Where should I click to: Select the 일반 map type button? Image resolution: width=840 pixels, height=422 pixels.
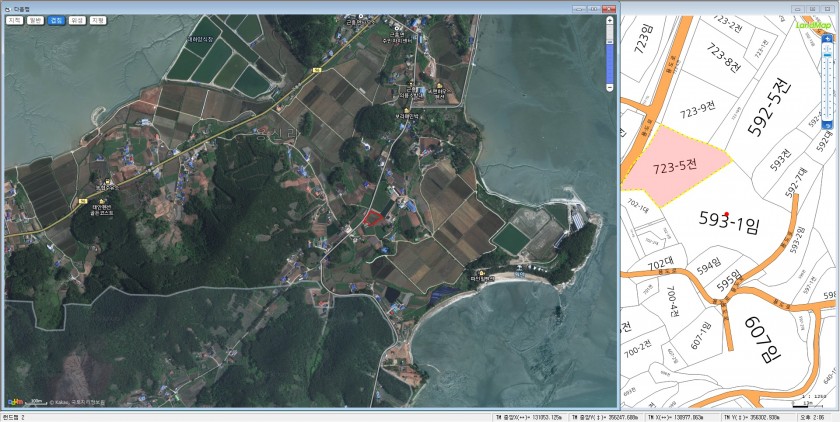click(35, 20)
